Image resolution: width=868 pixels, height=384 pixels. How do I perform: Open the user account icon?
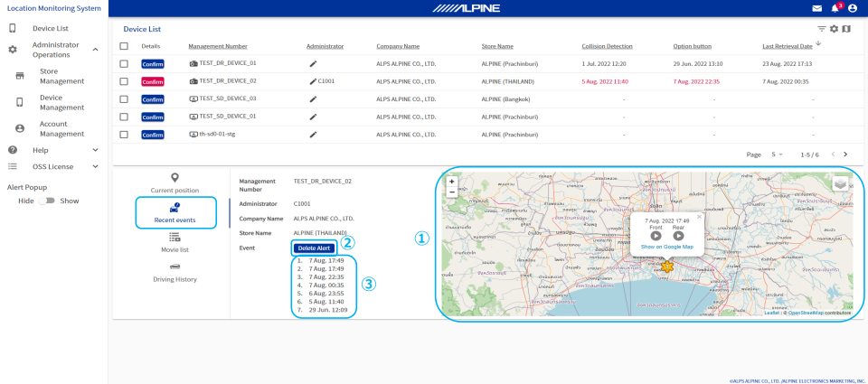coord(853,8)
